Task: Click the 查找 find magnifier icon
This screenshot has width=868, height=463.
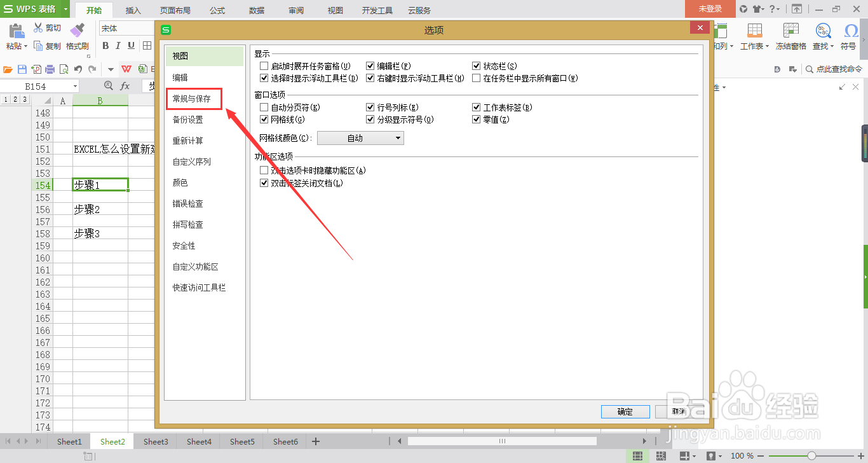Action: pyautogui.click(x=823, y=30)
